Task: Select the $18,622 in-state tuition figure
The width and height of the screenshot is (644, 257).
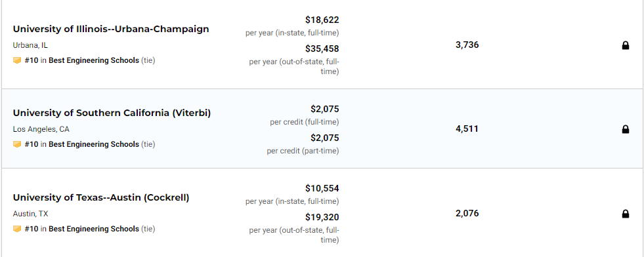Action: (322, 20)
